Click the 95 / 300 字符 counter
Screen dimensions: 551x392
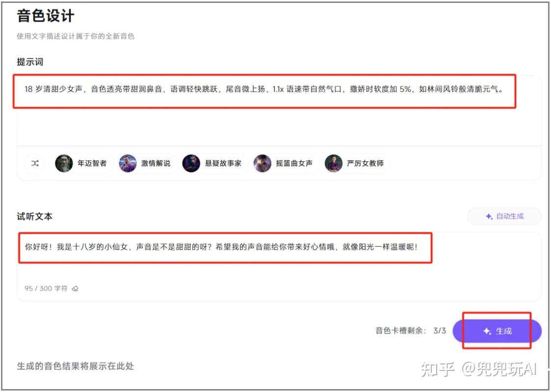point(46,288)
